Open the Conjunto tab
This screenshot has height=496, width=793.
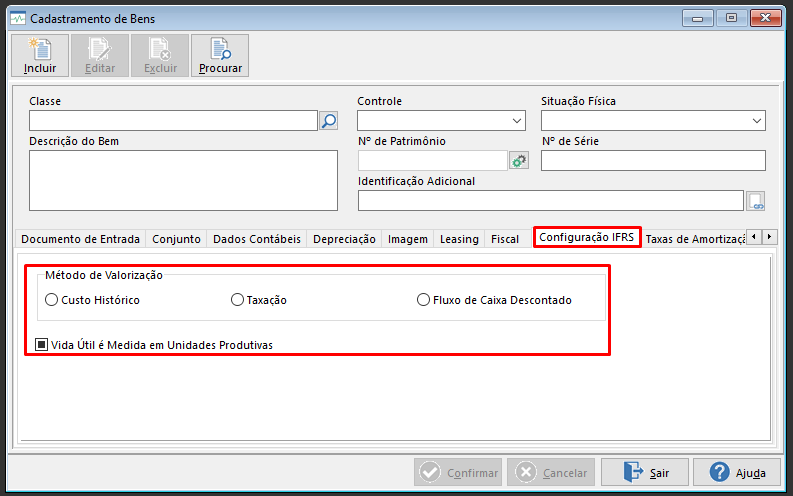[x=177, y=239]
